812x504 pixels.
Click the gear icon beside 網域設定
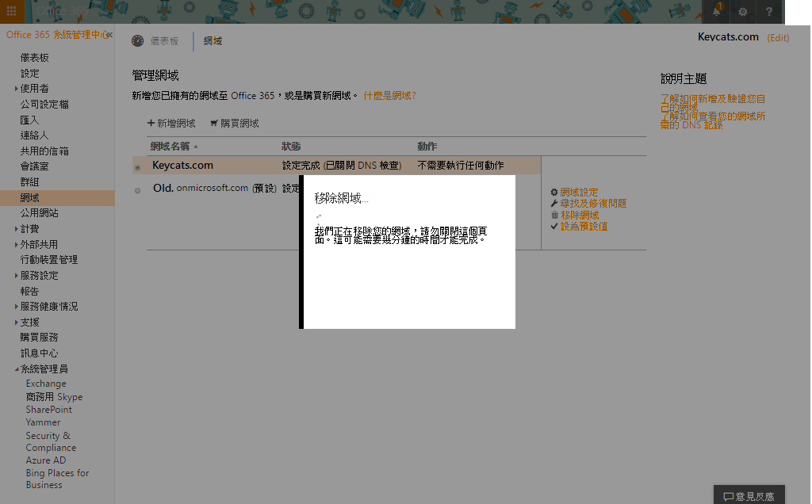pyautogui.click(x=554, y=193)
